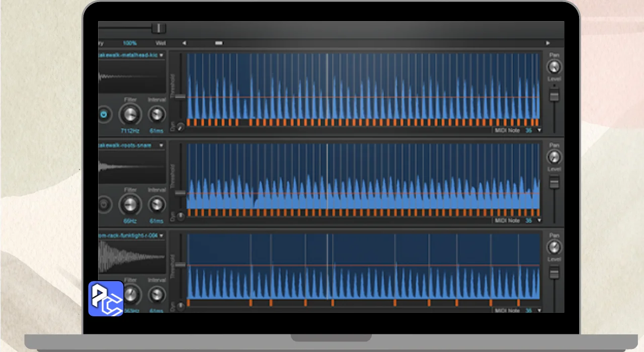Click the horizontal scrollbar thumb above the waveforms
The image size is (644, 352).
tap(219, 43)
